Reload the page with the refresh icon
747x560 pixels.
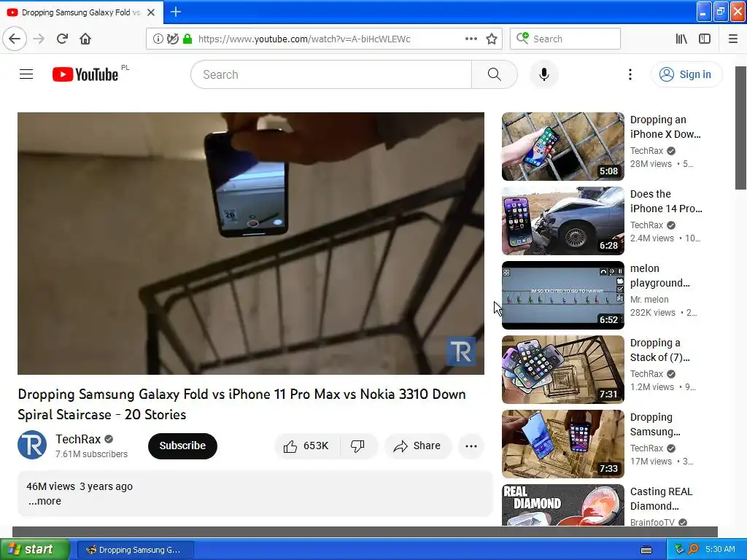pos(62,39)
